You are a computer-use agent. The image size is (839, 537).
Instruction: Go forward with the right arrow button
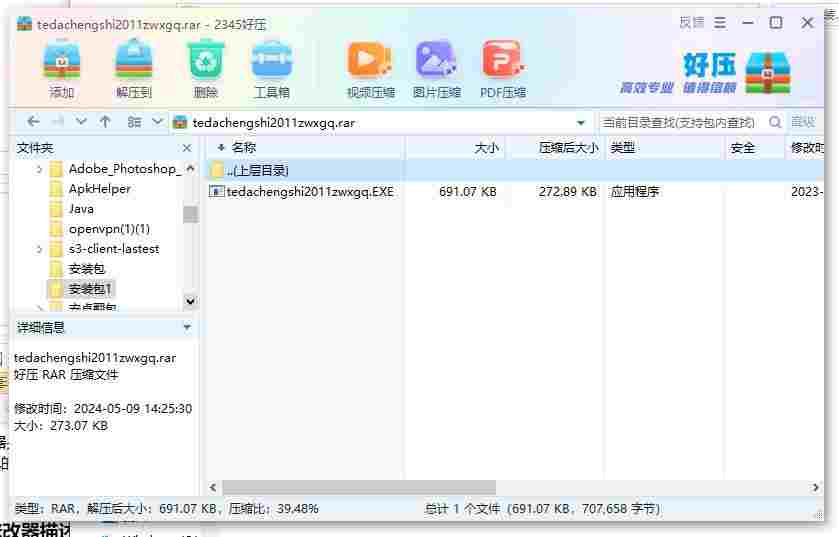tap(57, 122)
